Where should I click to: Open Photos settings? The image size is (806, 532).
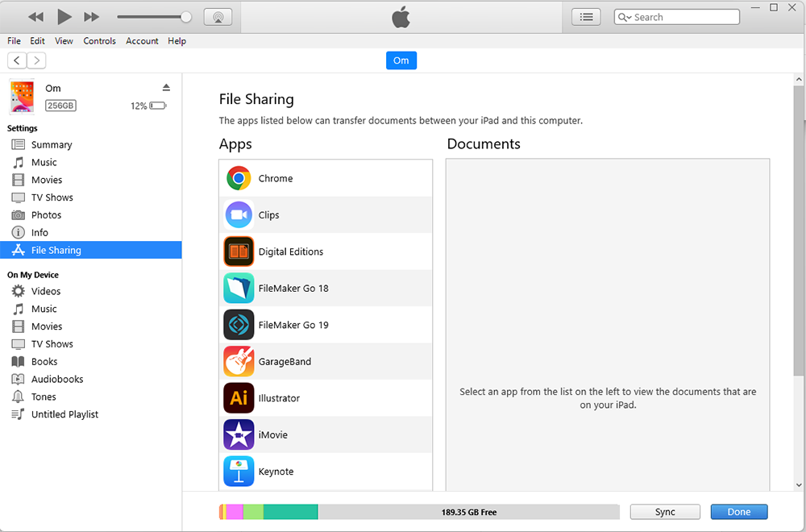(46, 214)
